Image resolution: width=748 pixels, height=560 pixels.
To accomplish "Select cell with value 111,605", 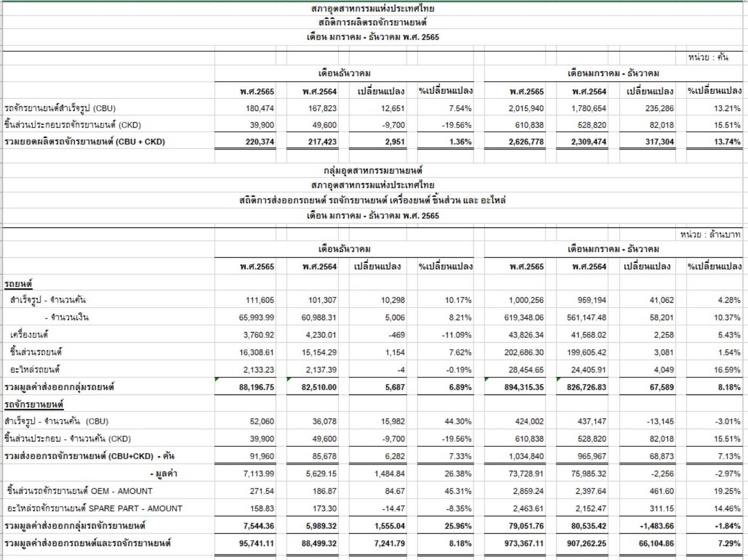I will click(260, 301).
